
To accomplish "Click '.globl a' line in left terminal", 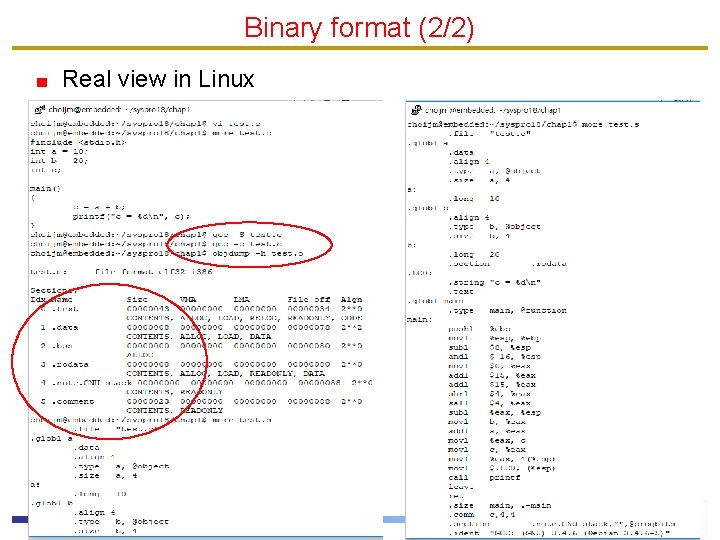I will (51, 439).
